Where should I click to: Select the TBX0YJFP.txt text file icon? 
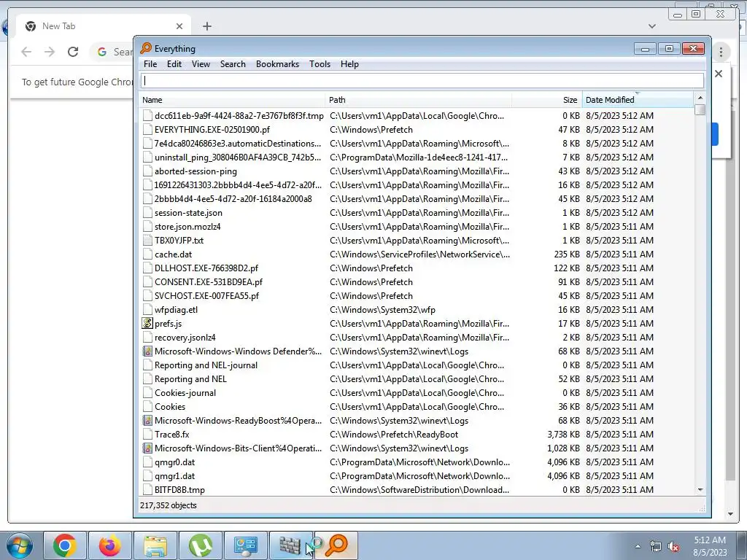tap(147, 241)
